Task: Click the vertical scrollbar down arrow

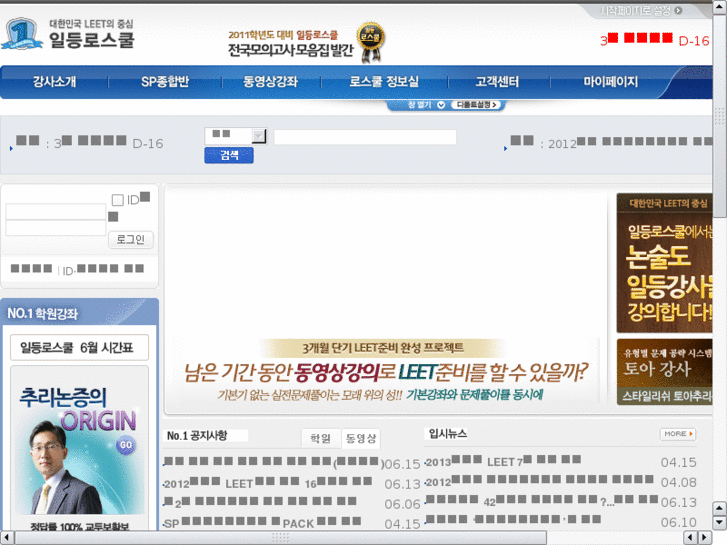Action: click(720, 523)
